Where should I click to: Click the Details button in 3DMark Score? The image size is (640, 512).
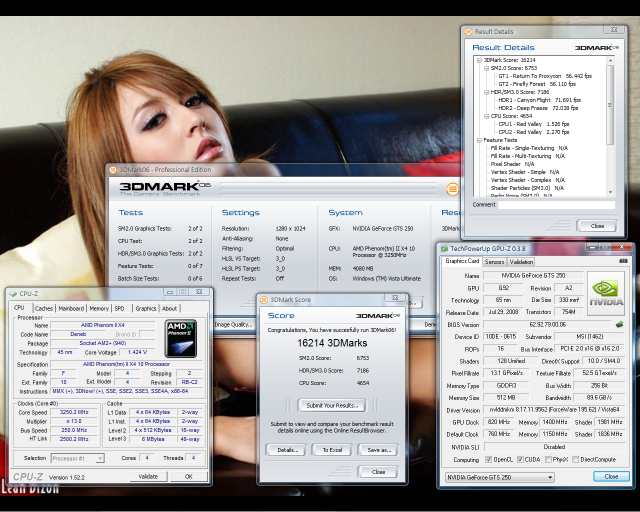(287, 450)
